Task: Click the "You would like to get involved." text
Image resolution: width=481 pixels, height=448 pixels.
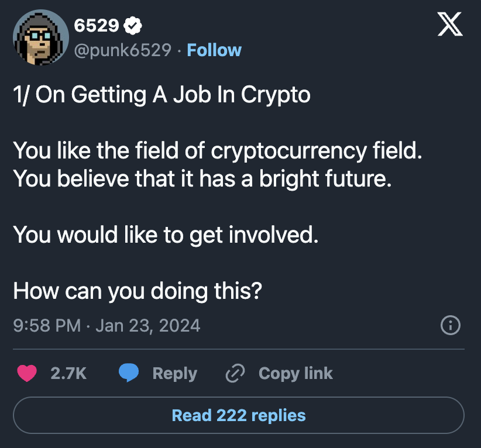Action: (166, 235)
